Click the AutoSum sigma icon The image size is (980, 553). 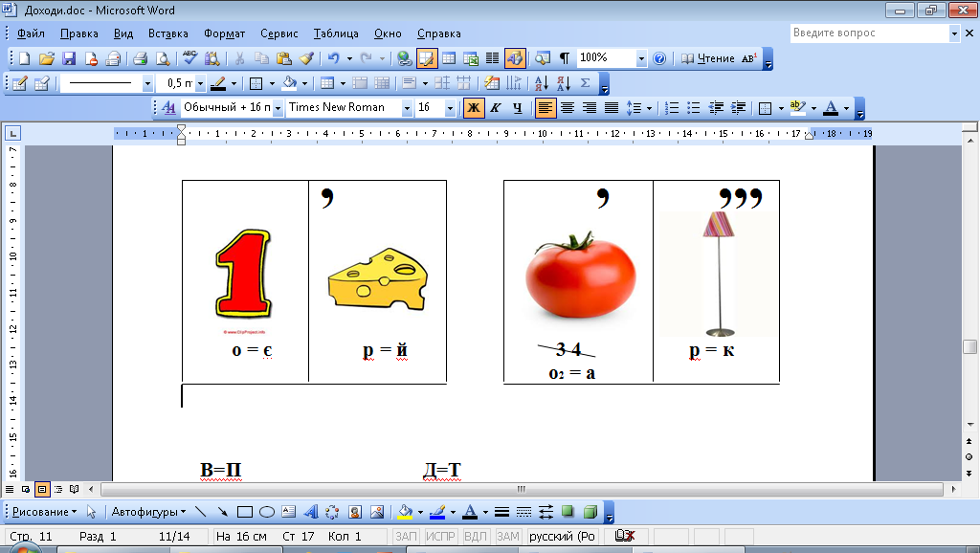[x=586, y=83]
